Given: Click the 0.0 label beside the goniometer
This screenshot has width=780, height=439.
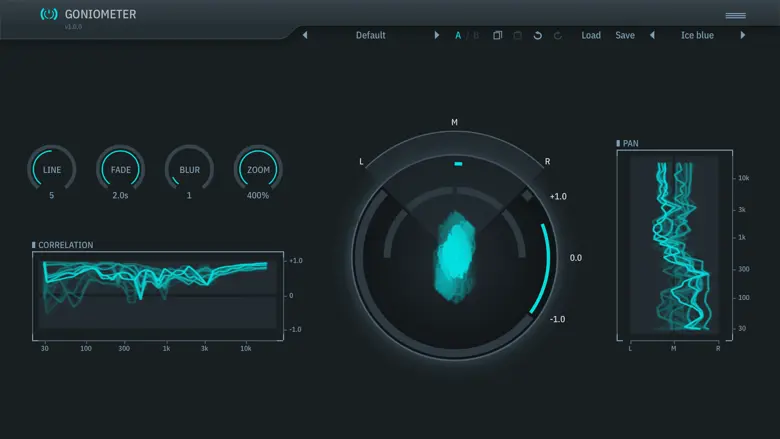Looking at the screenshot, I should click(576, 258).
